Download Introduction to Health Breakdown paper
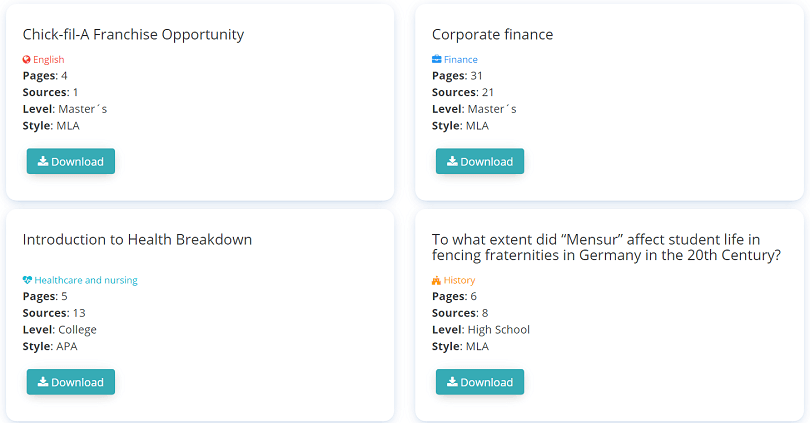Screen dimensions: 810x423 (x=71, y=382)
